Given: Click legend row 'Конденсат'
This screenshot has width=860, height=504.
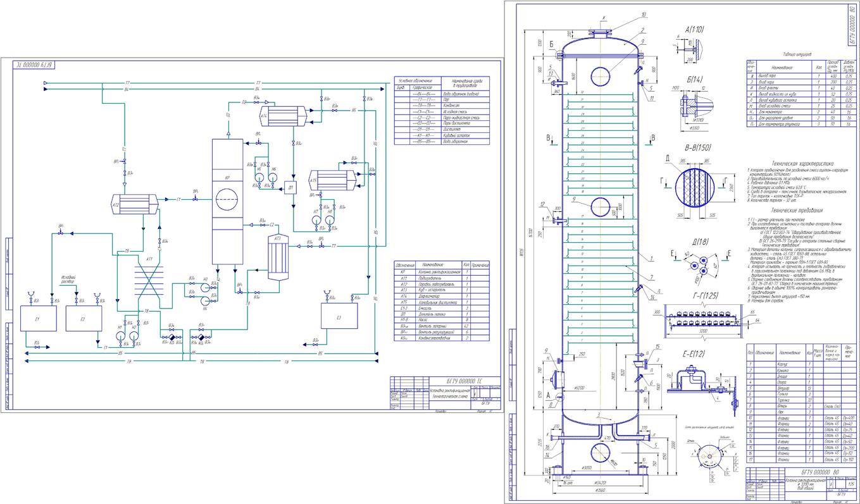Looking at the screenshot, I should [x=442, y=106].
